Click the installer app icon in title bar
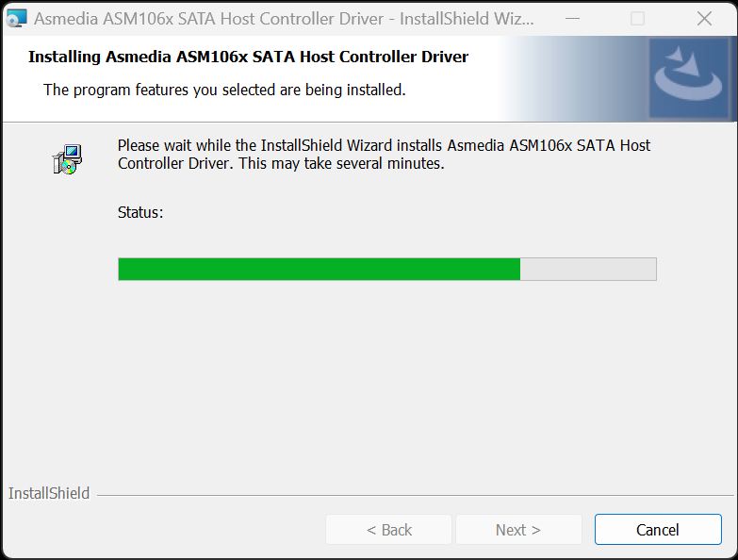 click(16, 18)
